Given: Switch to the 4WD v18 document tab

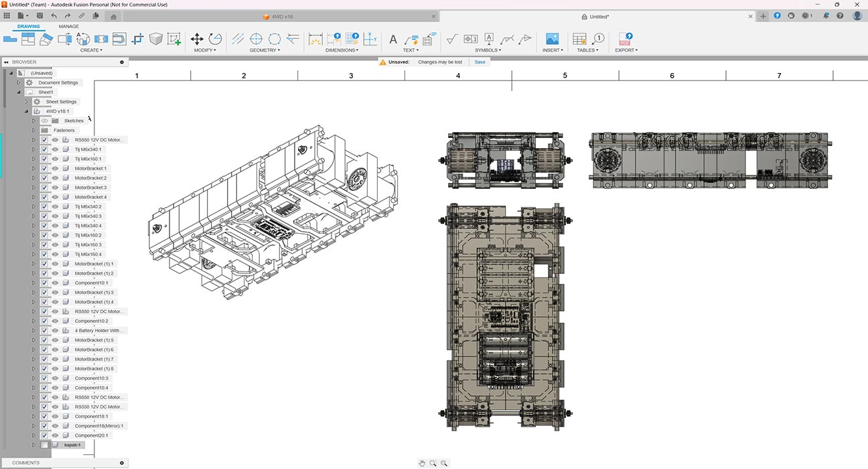Looking at the screenshot, I should coord(281,16).
